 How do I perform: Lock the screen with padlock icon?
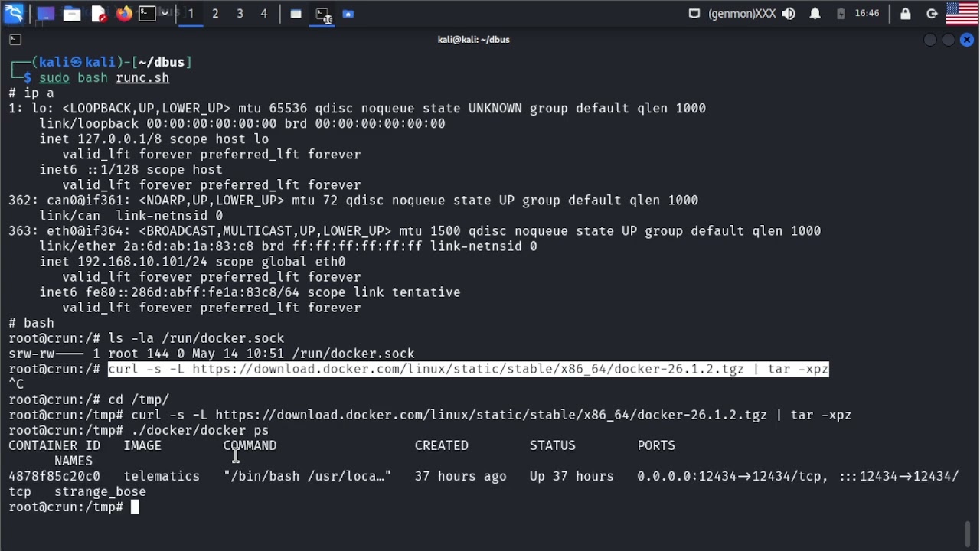(x=906, y=14)
